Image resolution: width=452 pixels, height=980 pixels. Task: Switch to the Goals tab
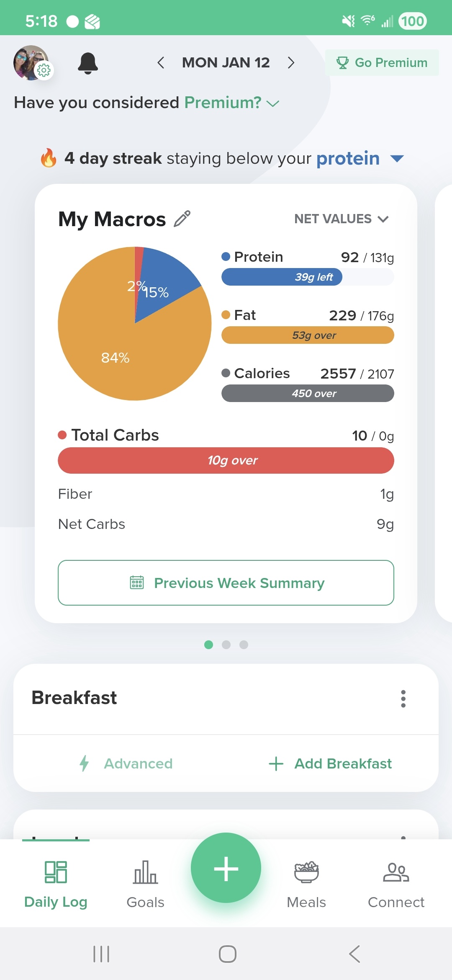(145, 884)
